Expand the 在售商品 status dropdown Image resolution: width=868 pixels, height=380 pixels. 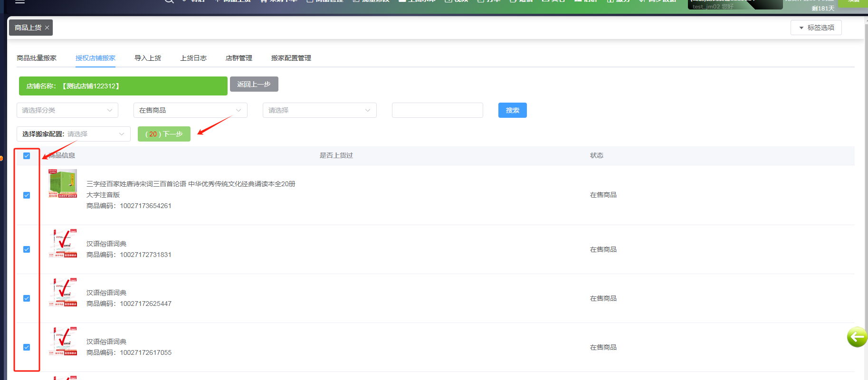click(x=190, y=110)
